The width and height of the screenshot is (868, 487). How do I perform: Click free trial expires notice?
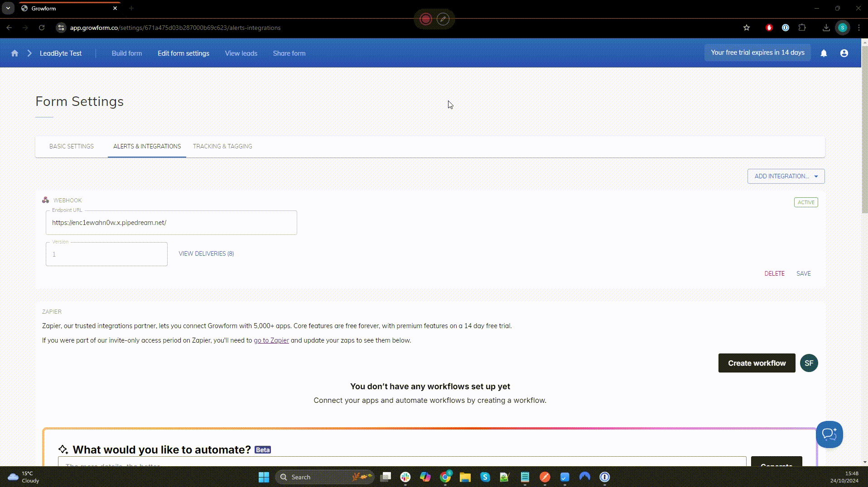757,53
